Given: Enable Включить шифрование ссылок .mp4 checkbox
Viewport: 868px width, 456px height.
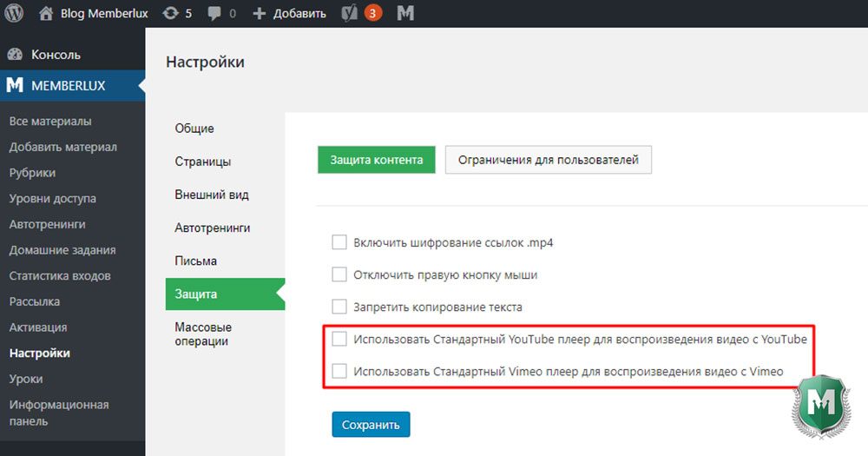Looking at the screenshot, I should [339, 242].
